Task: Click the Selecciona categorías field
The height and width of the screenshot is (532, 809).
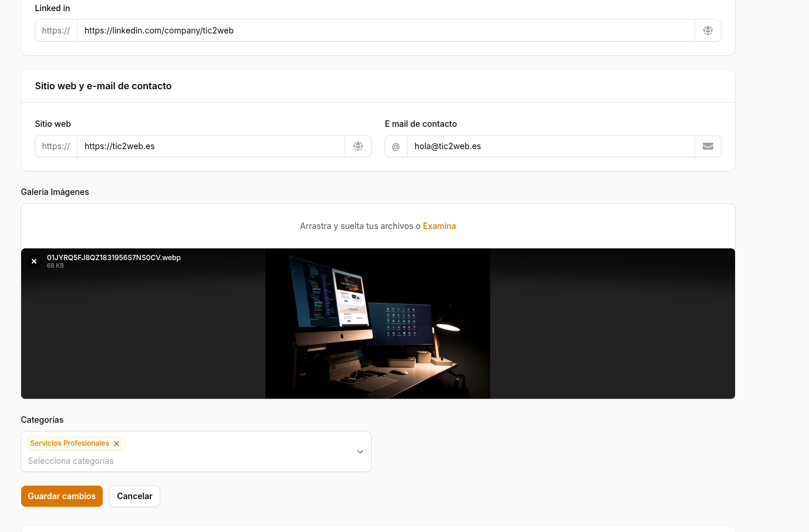Action: 70,460
